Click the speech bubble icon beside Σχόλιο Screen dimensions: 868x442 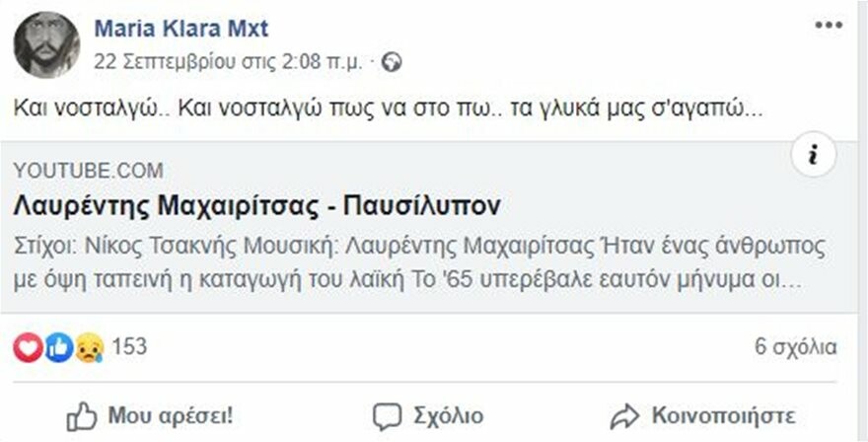click(387, 417)
